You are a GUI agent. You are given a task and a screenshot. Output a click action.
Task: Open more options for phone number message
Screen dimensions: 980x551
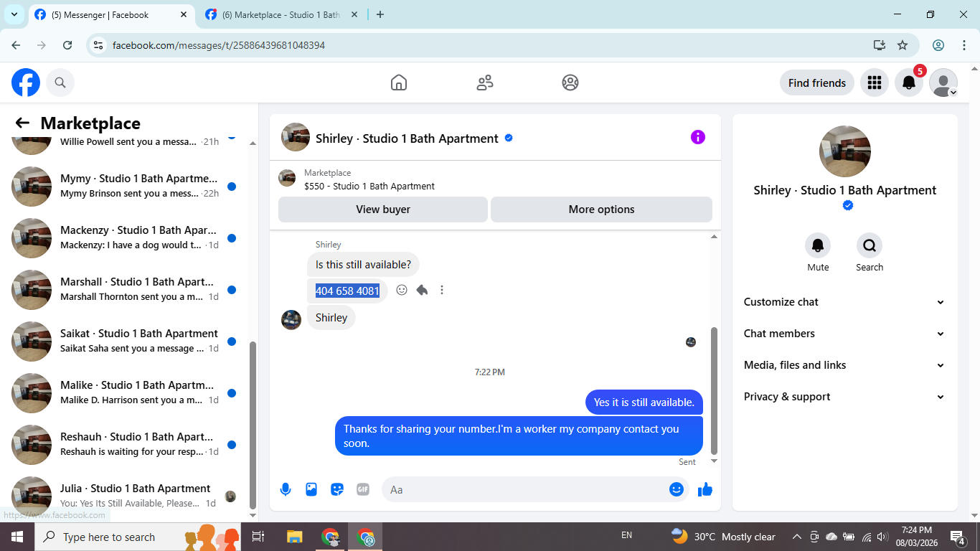[x=442, y=290]
